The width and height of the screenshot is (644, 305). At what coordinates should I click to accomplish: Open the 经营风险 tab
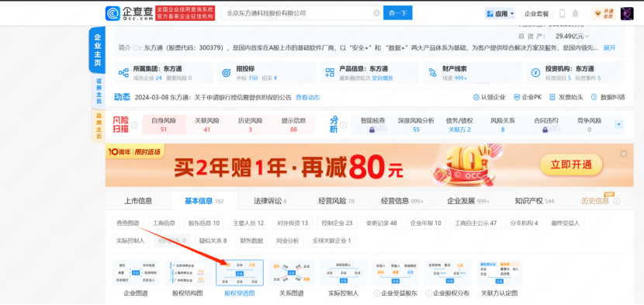tap(337, 201)
